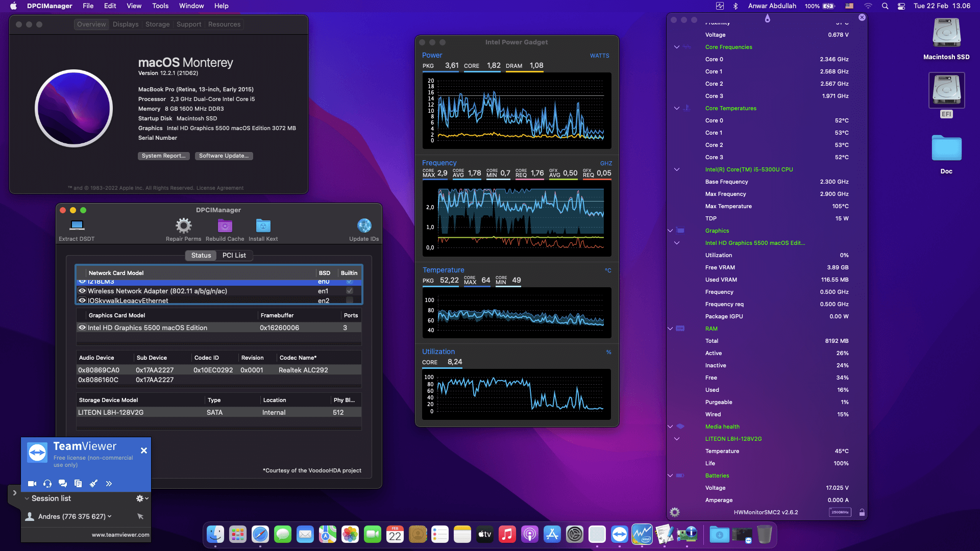Click remote control cursor icon for Andres
Image resolution: width=980 pixels, height=551 pixels.
point(140,516)
